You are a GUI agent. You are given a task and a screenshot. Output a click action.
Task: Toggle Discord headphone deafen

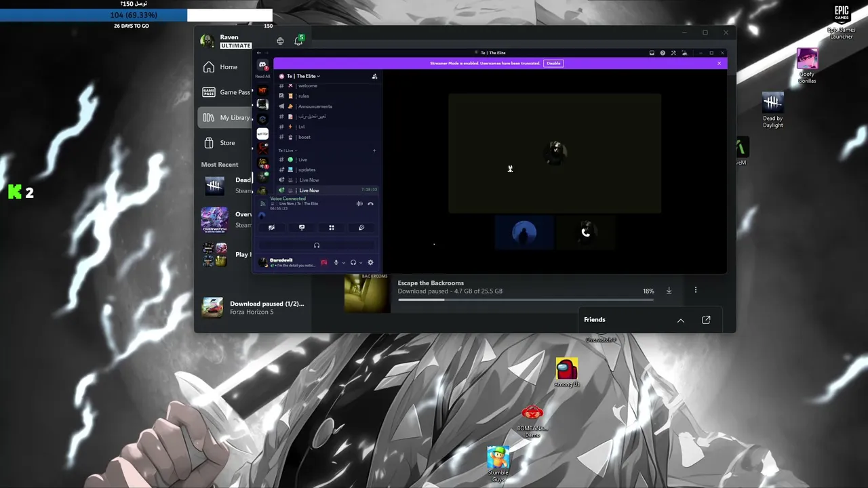tap(353, 262)
